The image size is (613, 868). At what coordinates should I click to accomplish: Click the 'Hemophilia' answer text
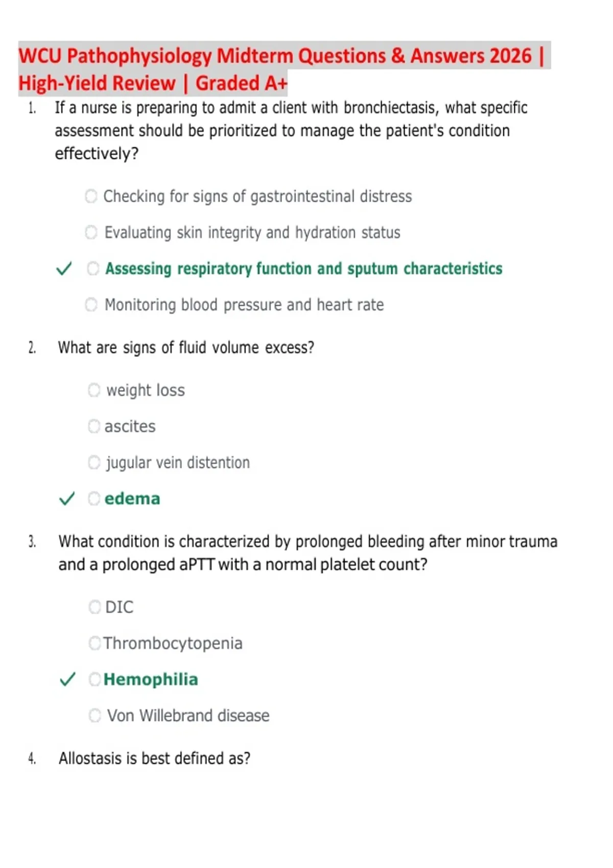pyautogui.click(x=151, y=680)
